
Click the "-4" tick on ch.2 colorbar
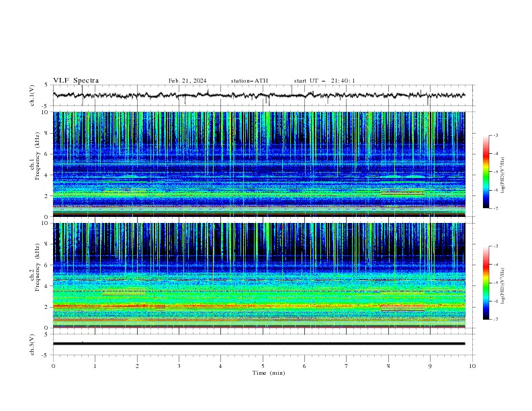tap(495, 265)
